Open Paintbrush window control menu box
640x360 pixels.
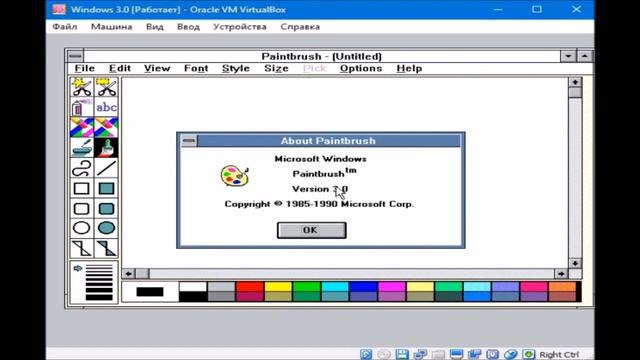click(x=75, y=56)
